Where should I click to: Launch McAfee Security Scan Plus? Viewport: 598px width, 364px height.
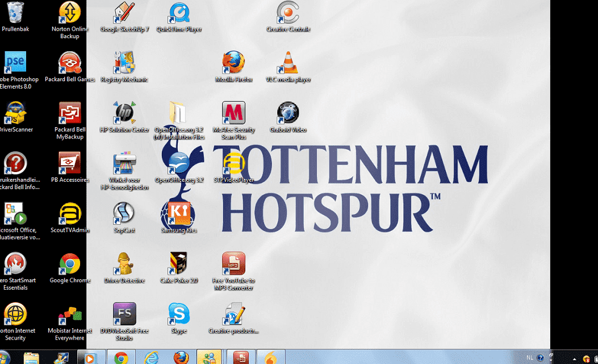coord(233,113)
